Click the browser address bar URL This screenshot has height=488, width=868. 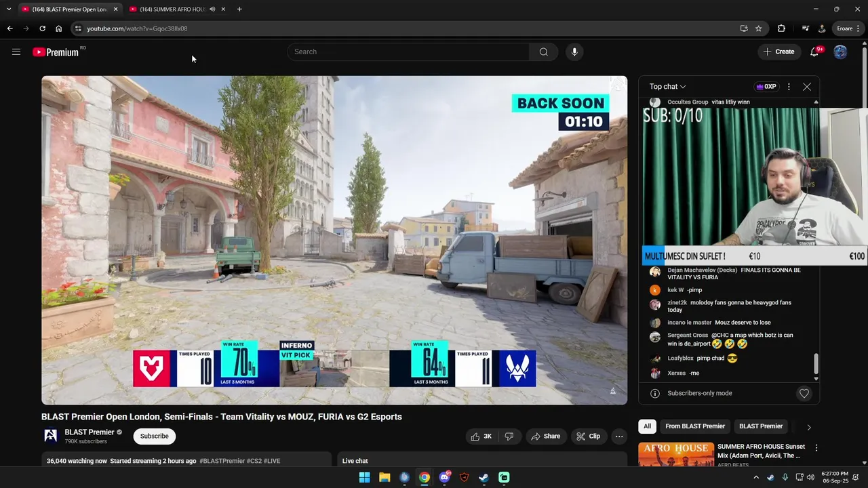pos(137,28)
